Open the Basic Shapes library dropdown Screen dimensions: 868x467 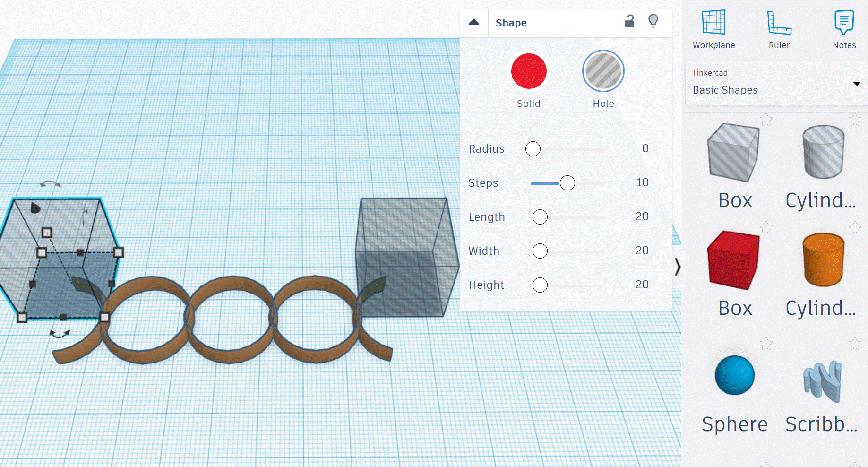[776, 83]
